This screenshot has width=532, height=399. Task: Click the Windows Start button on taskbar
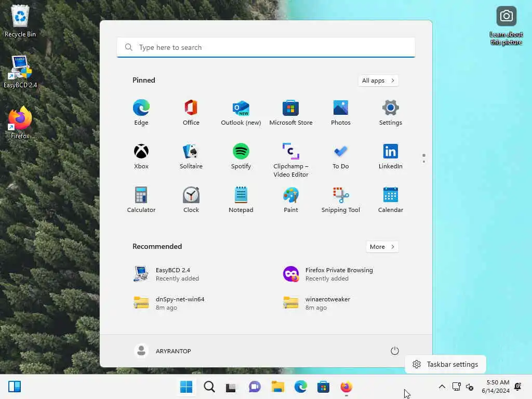coord(186,387)
